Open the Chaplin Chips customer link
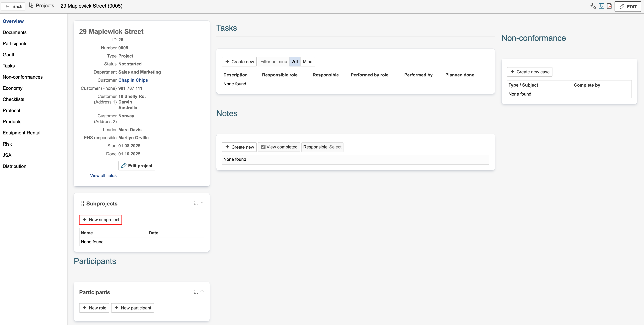Viewport: 644px width, 325px height. 133,80
